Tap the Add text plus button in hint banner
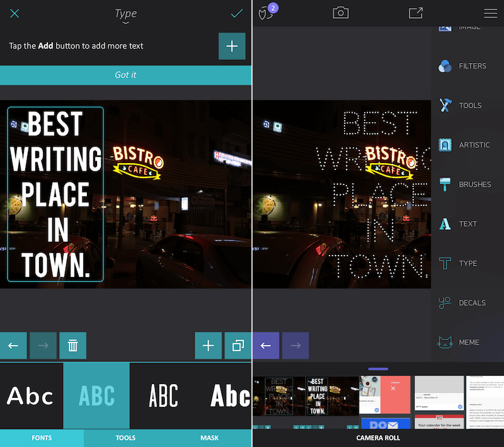The image size is (504, 447). pyautogui.click(x=232, y=47)
